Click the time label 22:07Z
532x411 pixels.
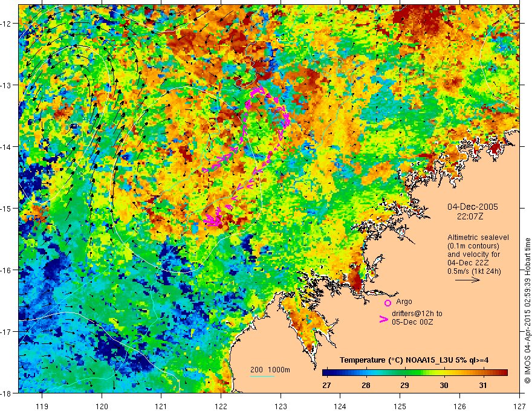tap(470, 216)
